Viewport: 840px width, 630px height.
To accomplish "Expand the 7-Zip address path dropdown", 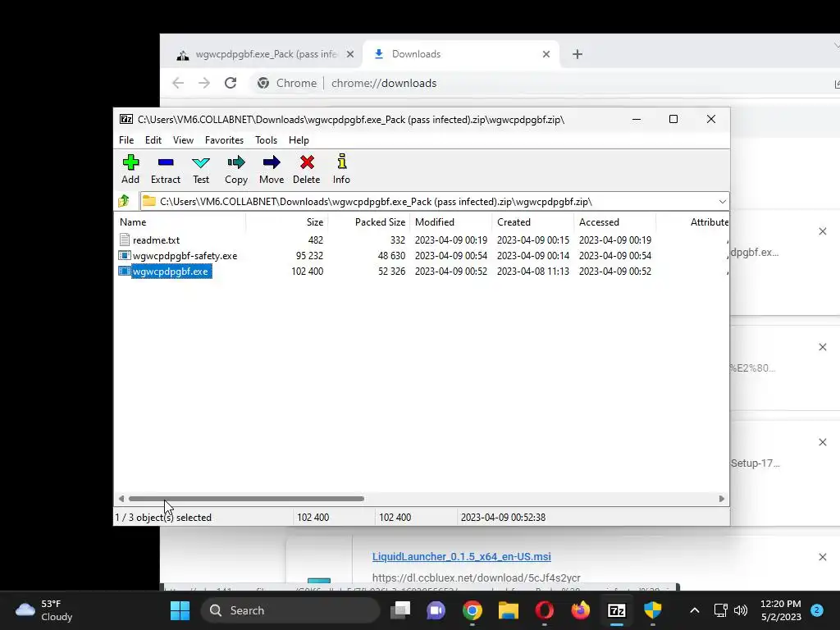I will (x=722, y=202).
